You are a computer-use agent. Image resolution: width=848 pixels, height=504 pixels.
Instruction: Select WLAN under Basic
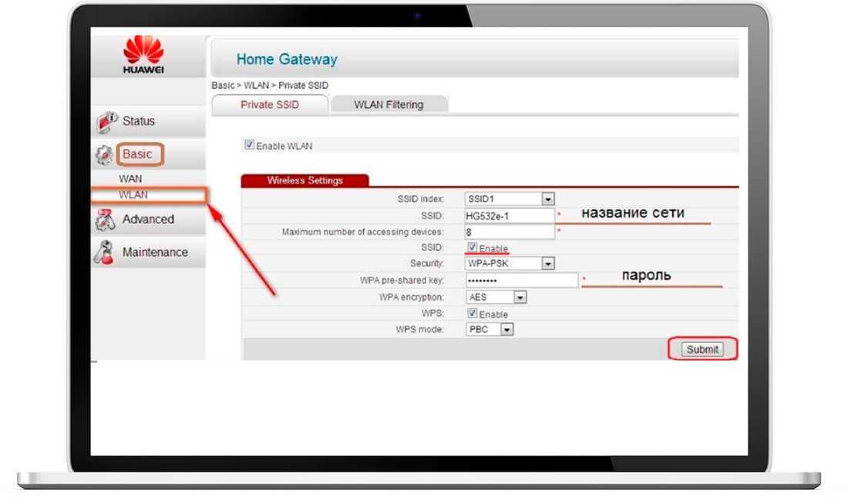[133, 195]
